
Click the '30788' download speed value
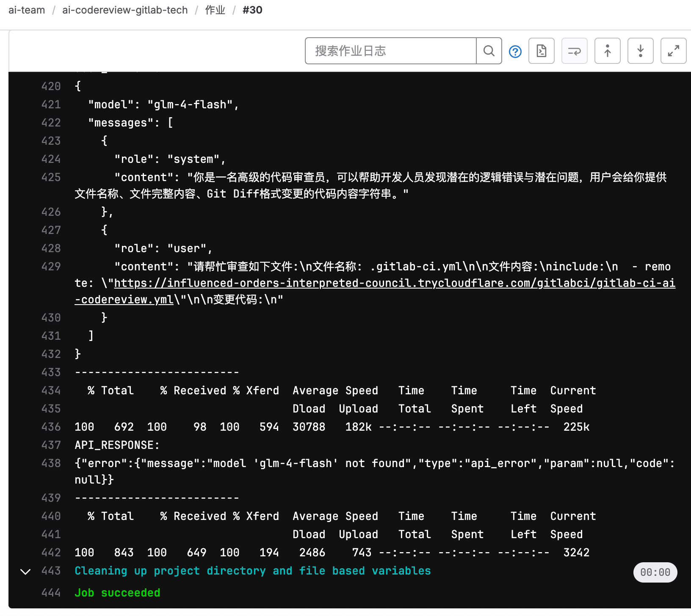click(x=309, y=427)
